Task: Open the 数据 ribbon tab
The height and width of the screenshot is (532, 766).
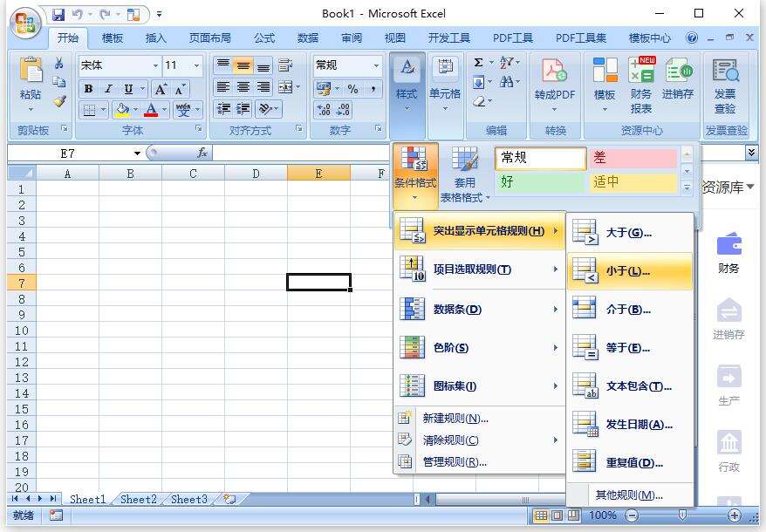Action: [308, 38]
